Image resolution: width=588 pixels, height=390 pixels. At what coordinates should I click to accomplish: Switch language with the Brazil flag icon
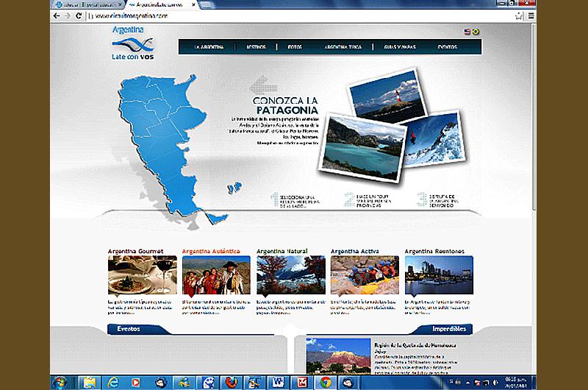pyautogui.click(x=476, y=32)
